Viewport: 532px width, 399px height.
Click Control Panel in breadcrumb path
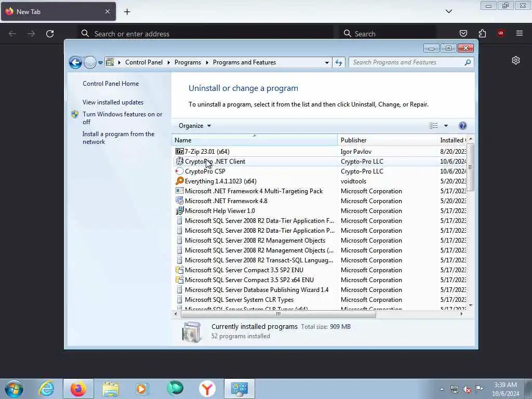(144, 62)
